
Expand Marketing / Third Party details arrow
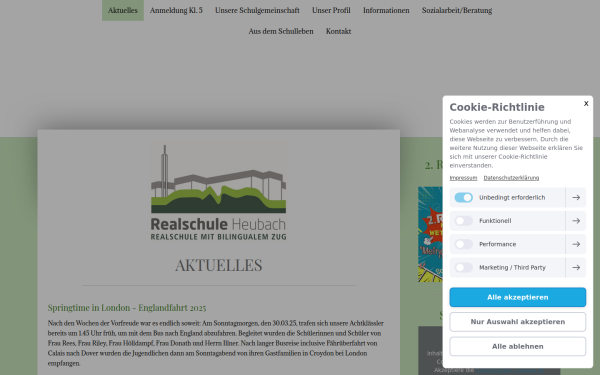point(576,267)
